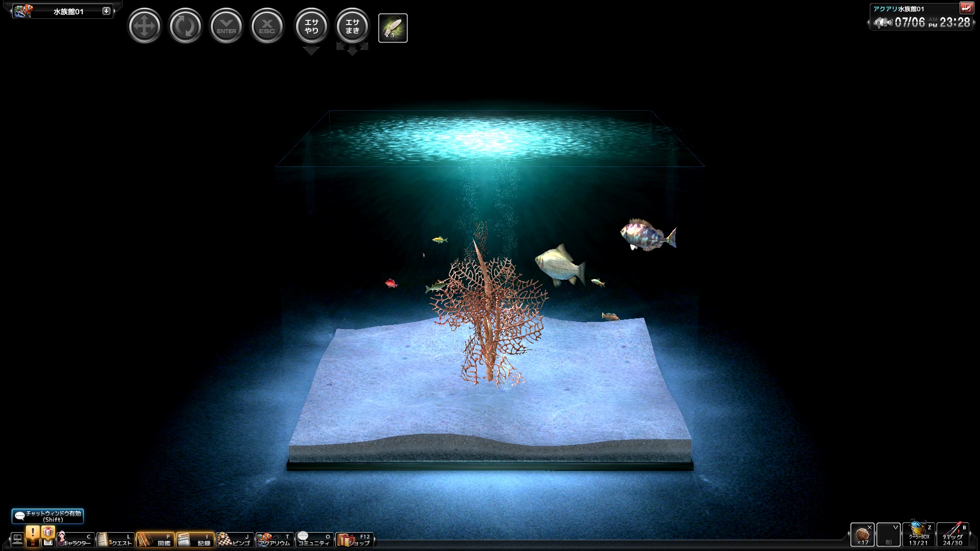Screen dimensions: 980x551
Task: Toggle the チャットウィンドウ有効 chat window button
Action: point(47,516)
